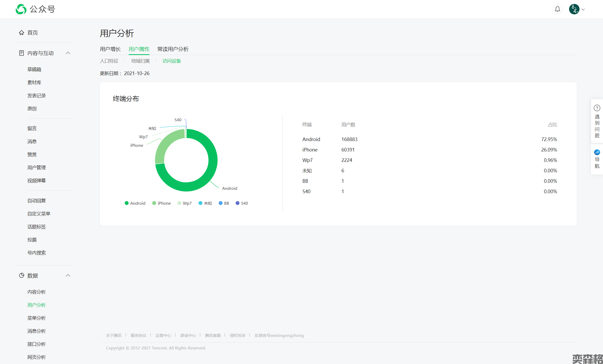This screenshot has height=364, width=603.
Task: Collapse the 数据 sidebar section
Action: pyautogui.click(x=68, y=276)
